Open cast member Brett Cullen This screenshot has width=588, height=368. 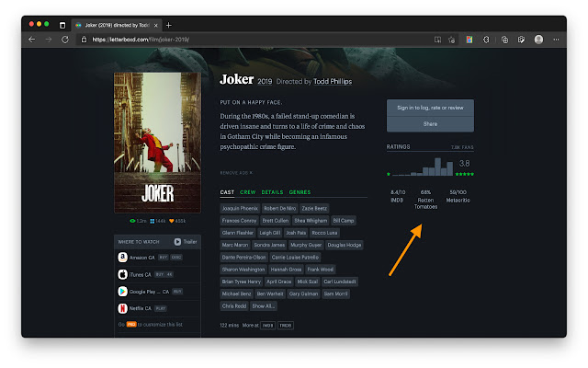pos(276,221)
